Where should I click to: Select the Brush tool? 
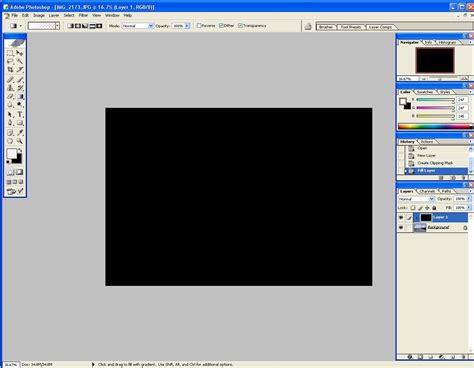point(20,80)
